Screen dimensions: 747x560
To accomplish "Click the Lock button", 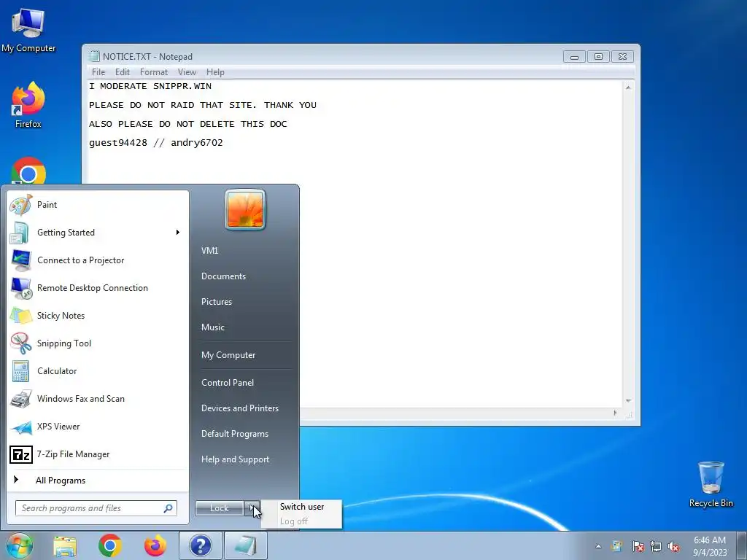I will point(220,508).
